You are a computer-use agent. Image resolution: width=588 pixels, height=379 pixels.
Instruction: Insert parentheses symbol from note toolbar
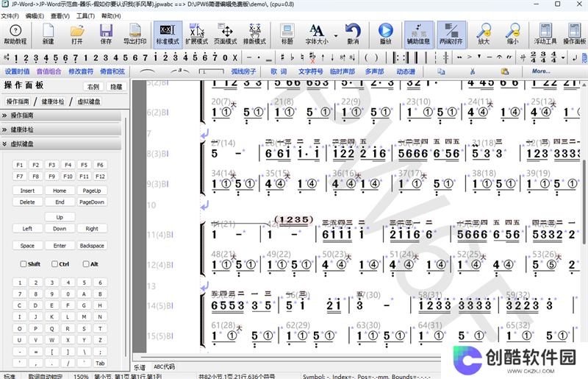pos(371,58)
